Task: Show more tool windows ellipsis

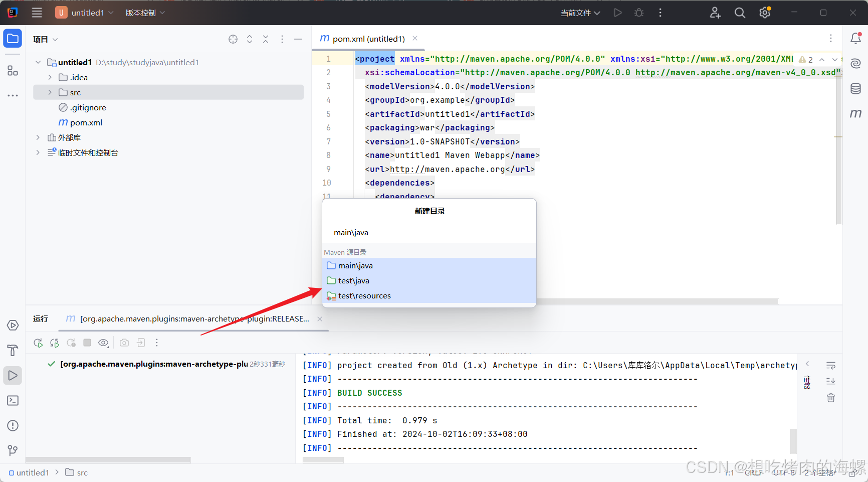Action: coord(13,95)
